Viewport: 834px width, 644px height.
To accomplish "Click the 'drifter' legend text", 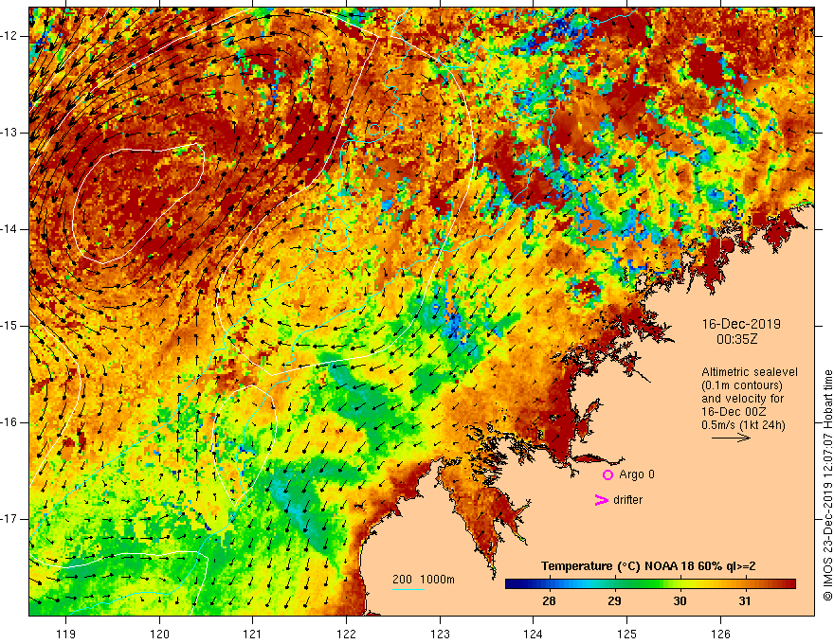I will click(x=627, y=500).
